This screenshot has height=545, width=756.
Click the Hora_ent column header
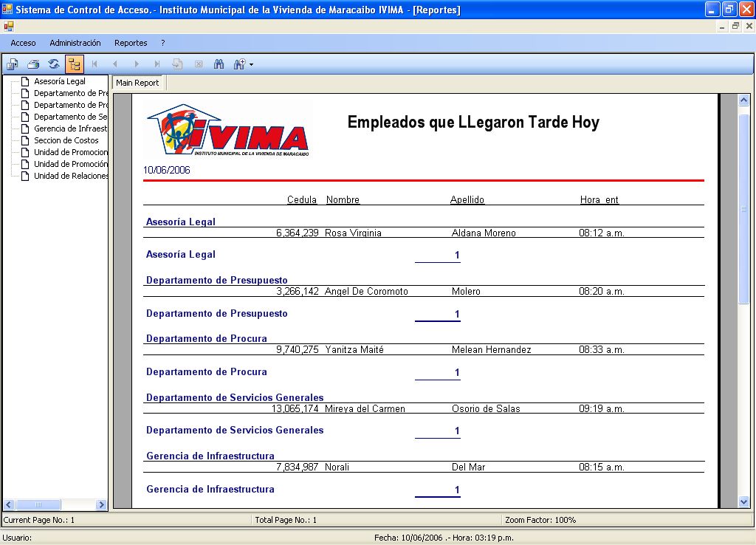[599, 199]
